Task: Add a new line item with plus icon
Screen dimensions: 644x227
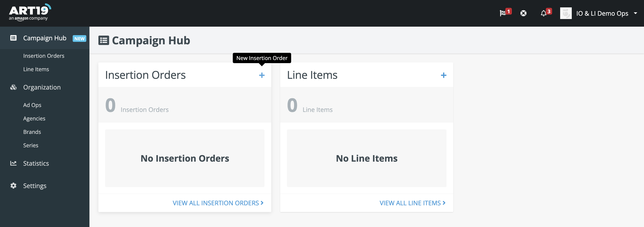Action: tap(443, 75)
